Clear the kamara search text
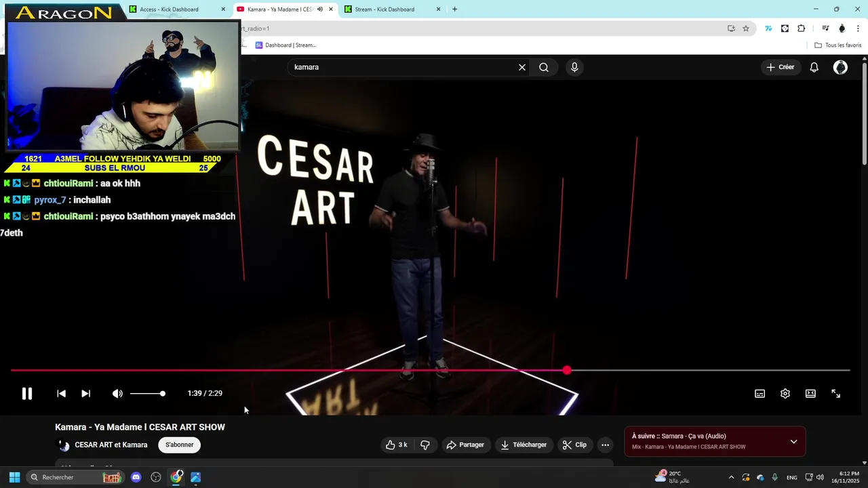Screen dimensions: 868x488 tap(522, 67)
